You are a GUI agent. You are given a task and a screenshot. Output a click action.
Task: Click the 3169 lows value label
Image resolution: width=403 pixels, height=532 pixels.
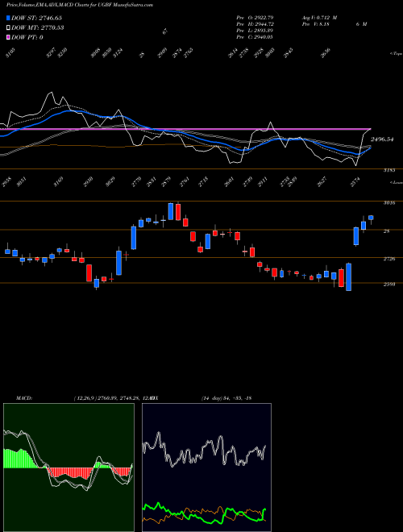coord(59,182)
